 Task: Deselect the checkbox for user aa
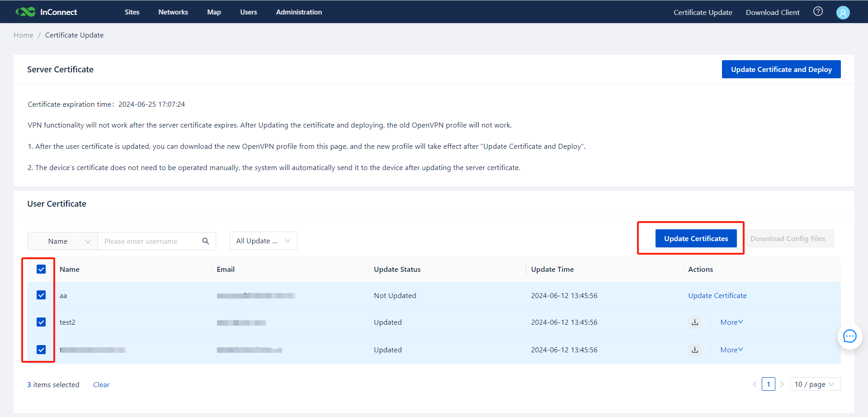coord(41,295)
